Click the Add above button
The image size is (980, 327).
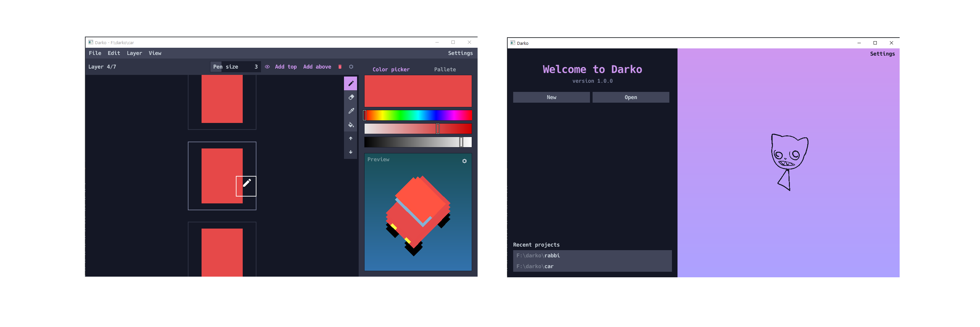tap(317, 67)
